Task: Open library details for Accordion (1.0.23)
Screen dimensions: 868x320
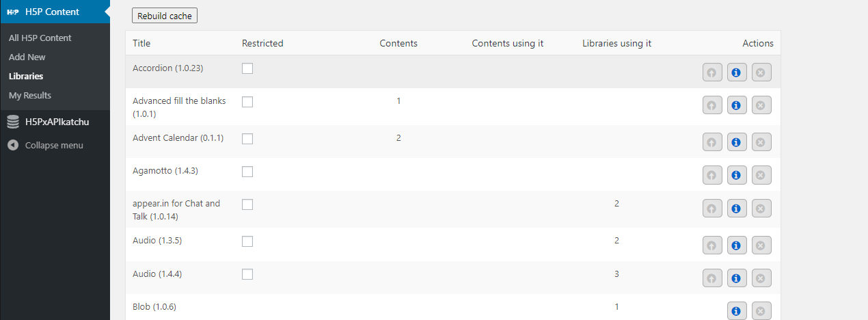Action: [737, 72]
